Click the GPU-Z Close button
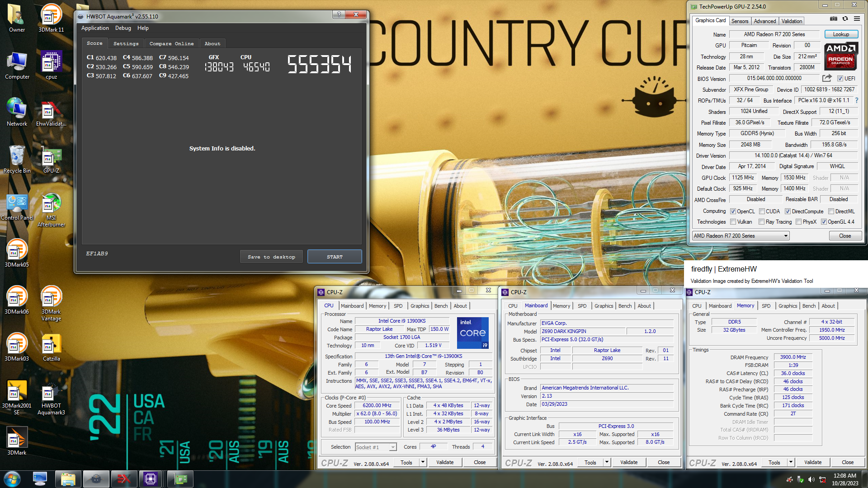Screen dimensions: 868x488 tap(844, 236)
